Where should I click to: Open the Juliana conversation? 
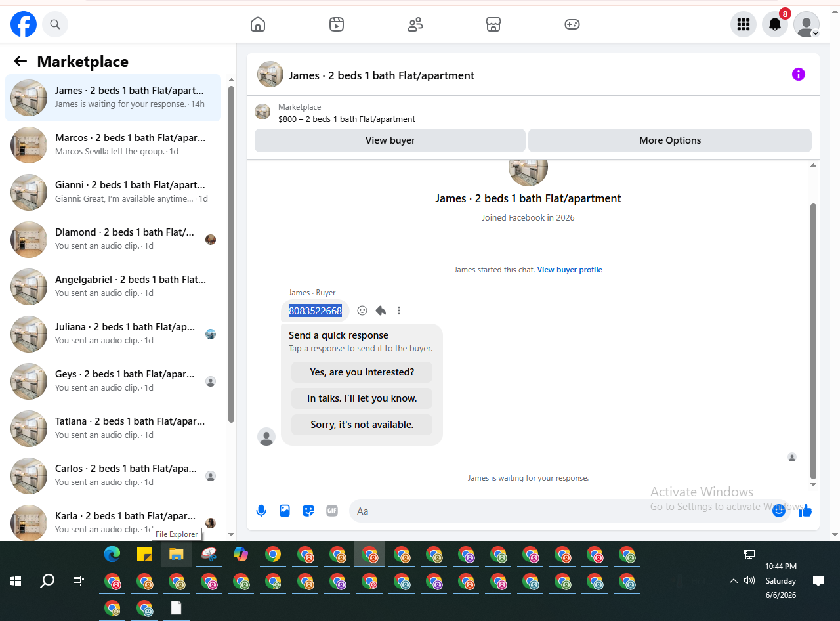point(113,334)
